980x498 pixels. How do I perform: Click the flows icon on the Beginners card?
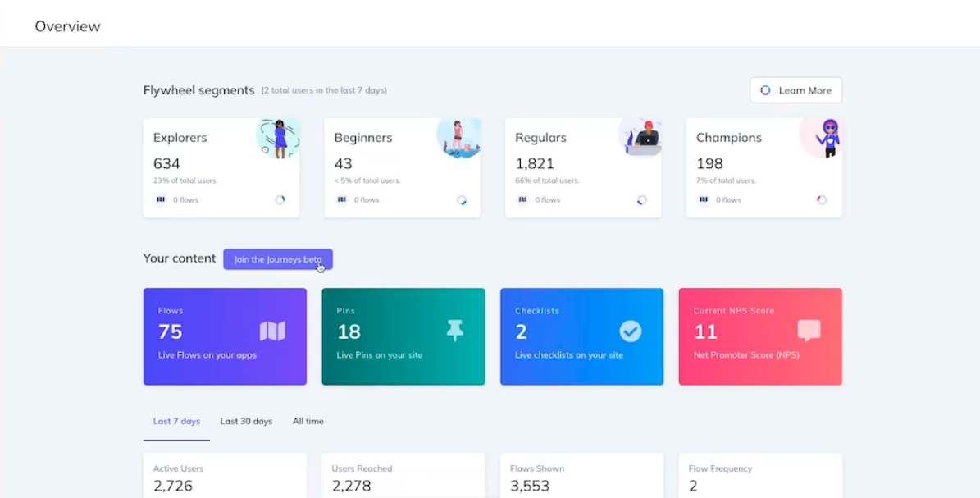coord(341,199)
